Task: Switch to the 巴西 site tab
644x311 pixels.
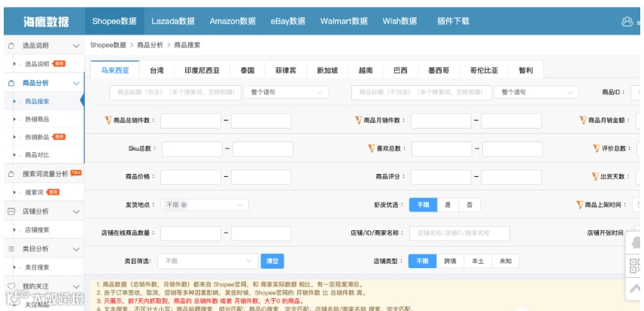Action: click(401, 70)
